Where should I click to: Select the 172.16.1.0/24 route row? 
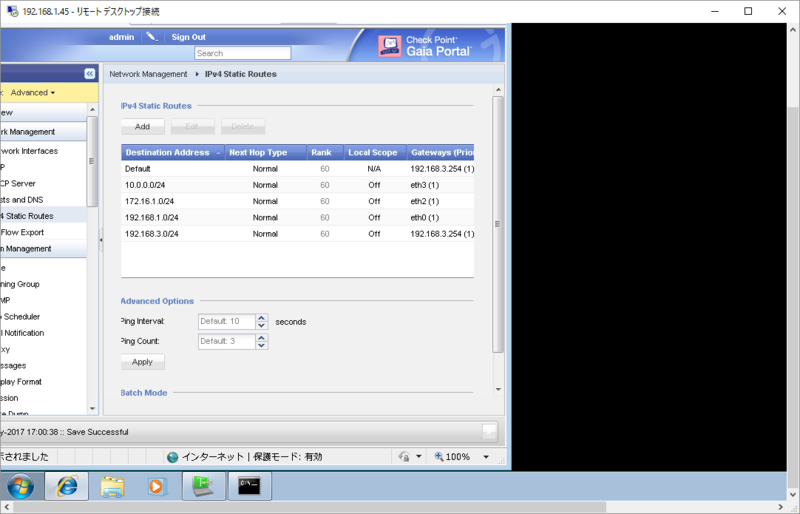[297, 201]
